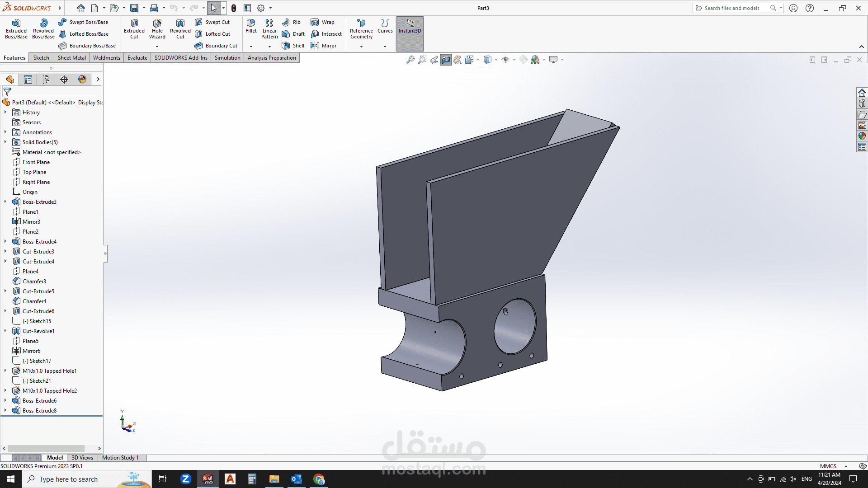Open the Fillet dropdown arrow
The width and height of the screenshot is (868, 488).
[251, 47]
